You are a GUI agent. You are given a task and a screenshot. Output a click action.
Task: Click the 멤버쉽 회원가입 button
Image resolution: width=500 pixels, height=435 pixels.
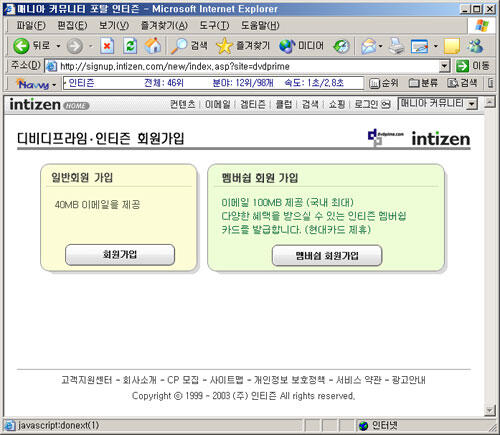click(327, 256)
